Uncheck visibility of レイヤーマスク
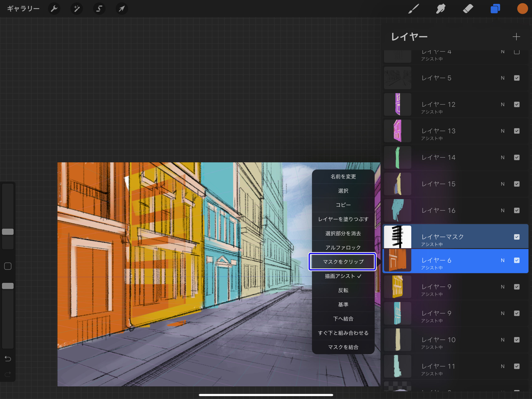This screenshot has height=399, width=532. [x=517, y=237]
